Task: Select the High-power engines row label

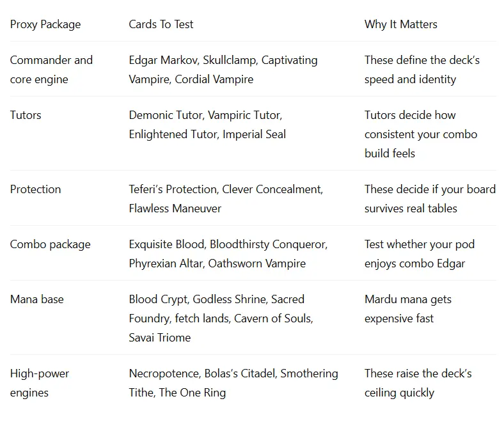Action: 40,383
